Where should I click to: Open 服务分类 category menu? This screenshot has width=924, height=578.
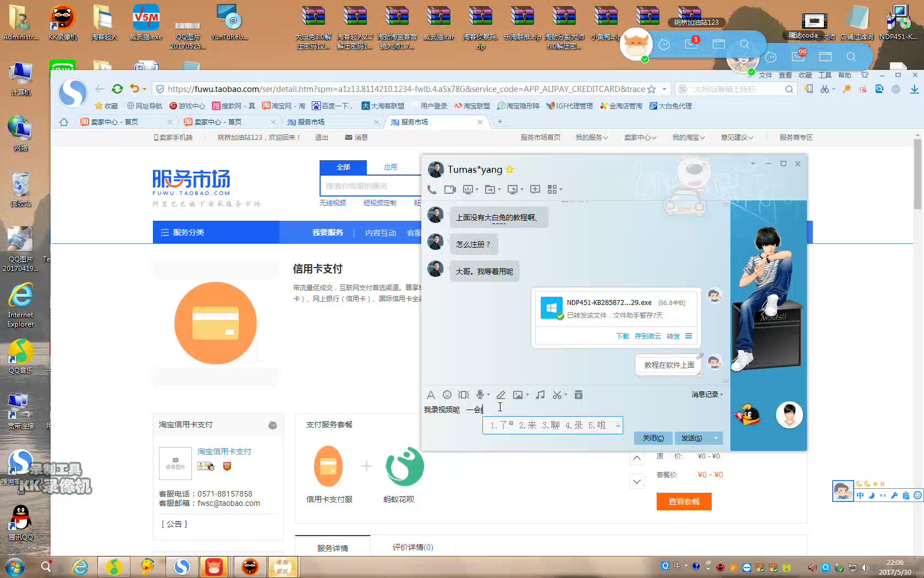pyautogui.click(x=216, y=232)
